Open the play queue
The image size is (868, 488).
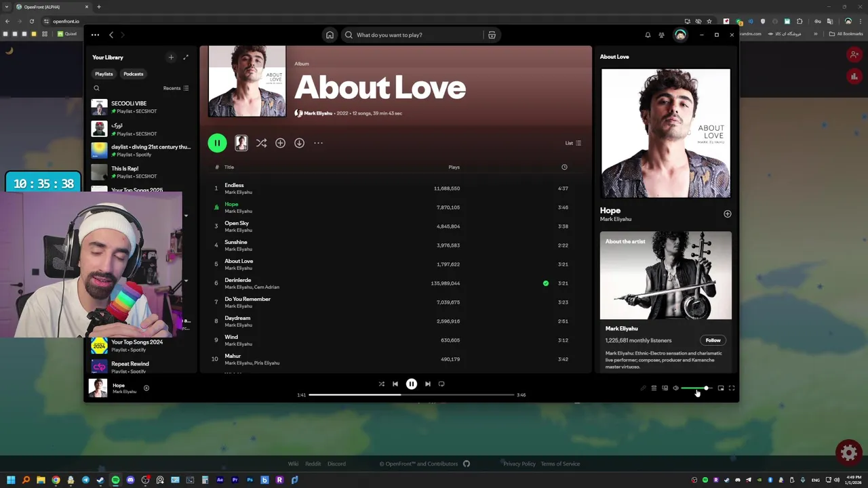pos(654,388)
